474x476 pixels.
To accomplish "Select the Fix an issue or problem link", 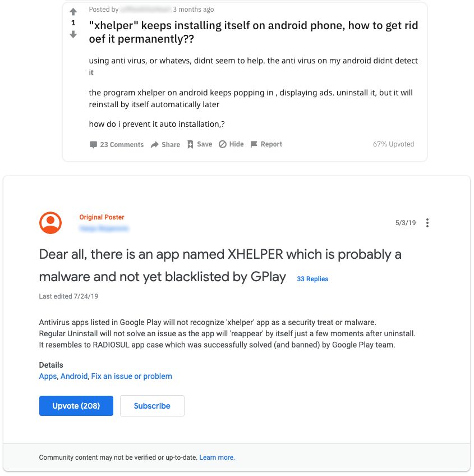I will [x=132, y=376].
